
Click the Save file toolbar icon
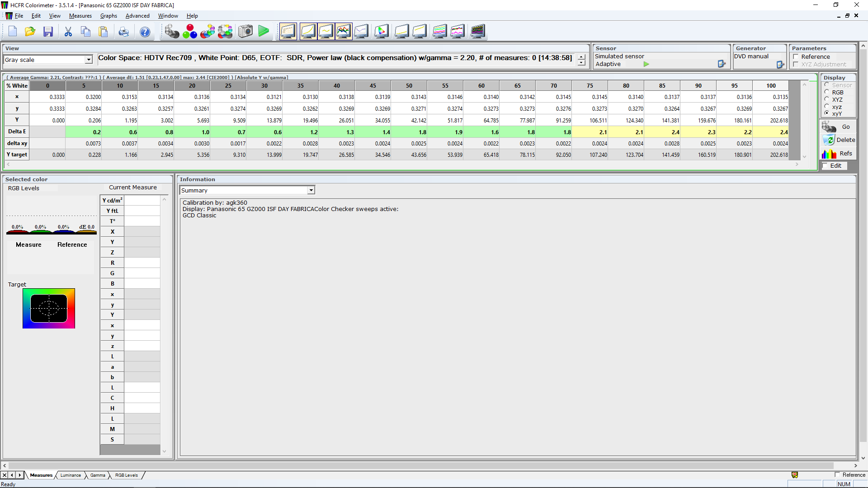click(x=48, y=32)
